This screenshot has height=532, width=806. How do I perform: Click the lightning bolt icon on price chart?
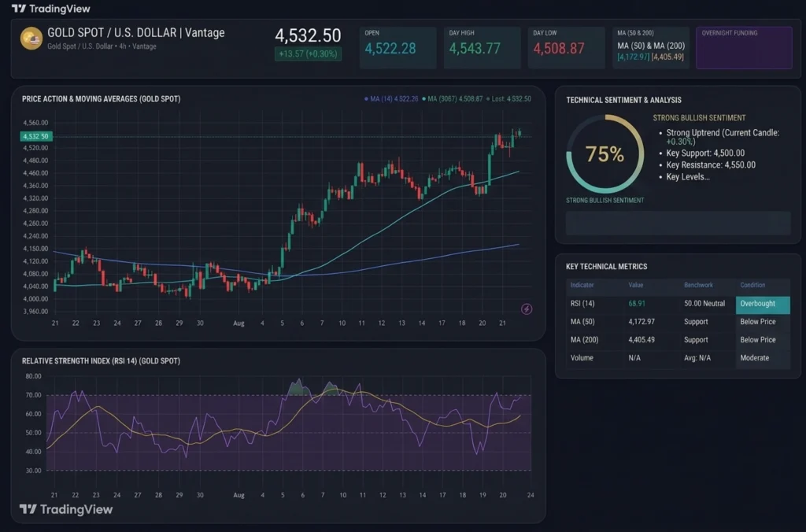point(527,309)
